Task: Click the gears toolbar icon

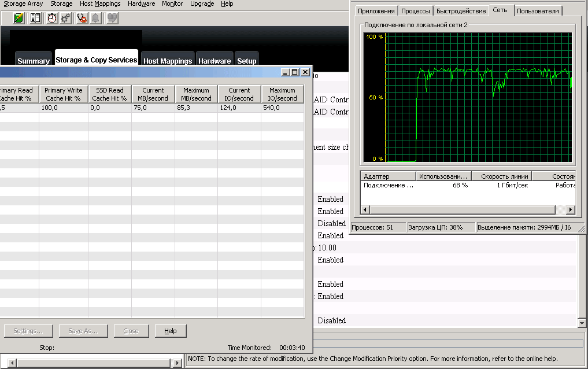Action: (65, 18)
